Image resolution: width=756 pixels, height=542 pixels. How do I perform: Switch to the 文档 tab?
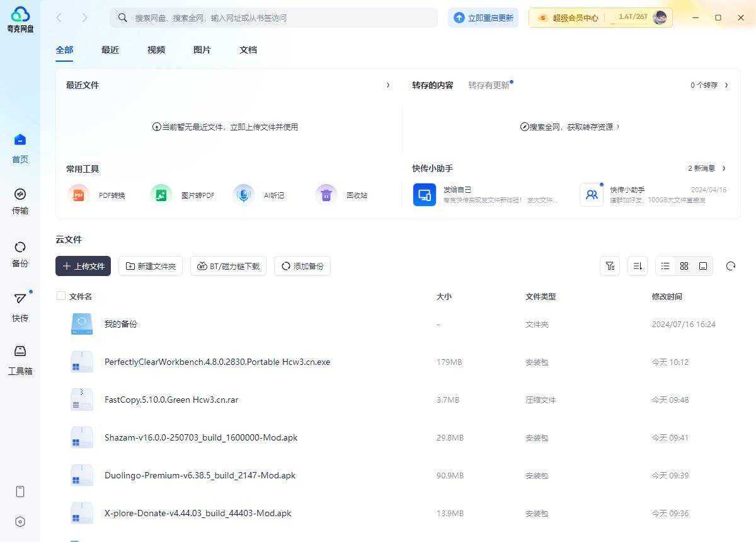click(248, 50)
